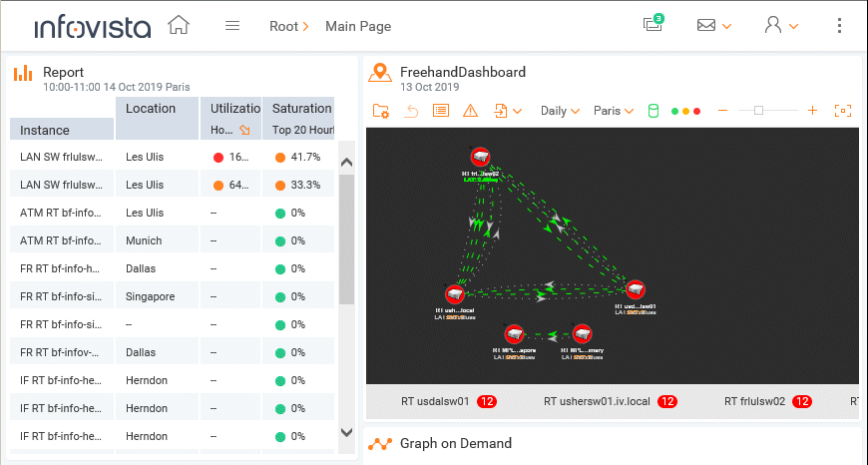Open the Paris time zone dropdown
Image resolution: width=868 pixels, height=465 pixels.
point(613,111)
